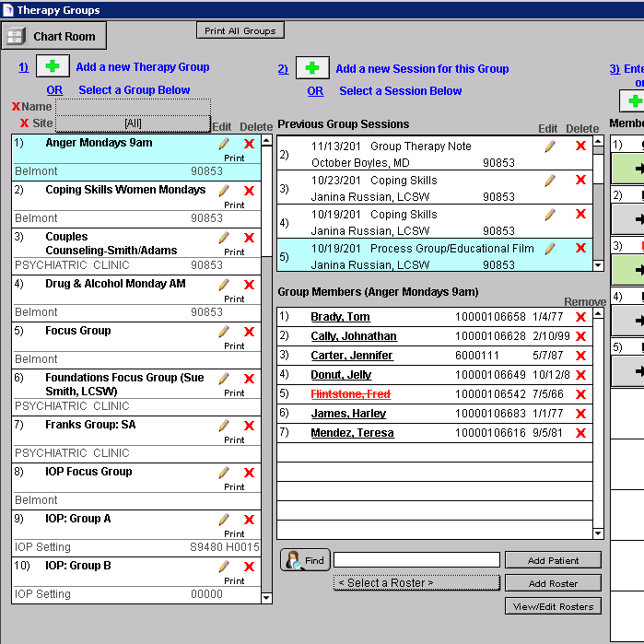Click the green plus to add Therapy Group
The width and height of the screenshot is (644, 644).
[x=53, y=67]
